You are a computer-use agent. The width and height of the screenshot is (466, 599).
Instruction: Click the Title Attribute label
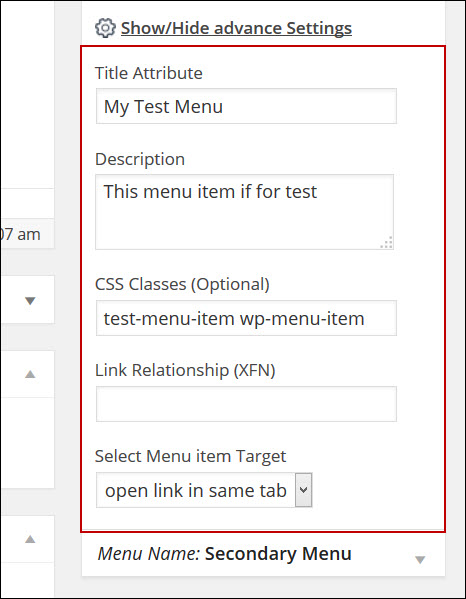pos(149,73)
